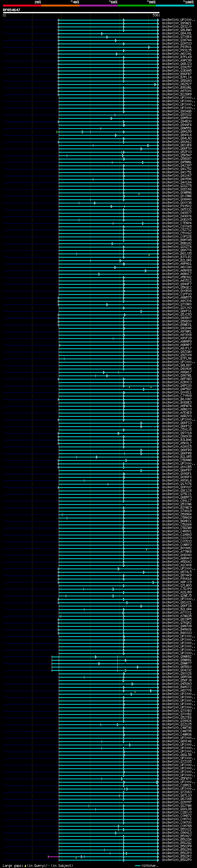Select the UniRef100_O96413 label

click(177, 833)
